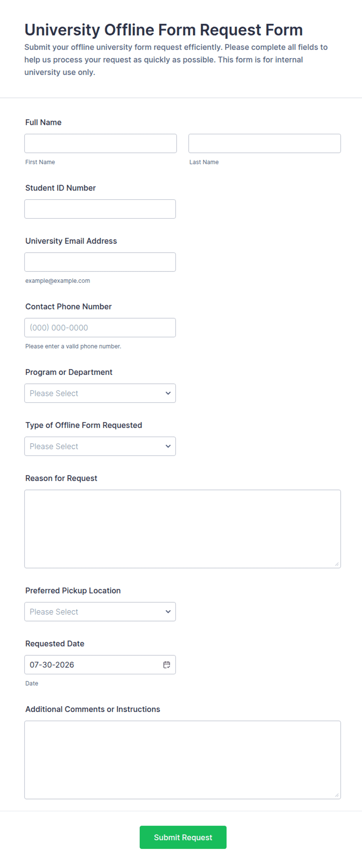Open the calendar picker icon

coord(167,665)
